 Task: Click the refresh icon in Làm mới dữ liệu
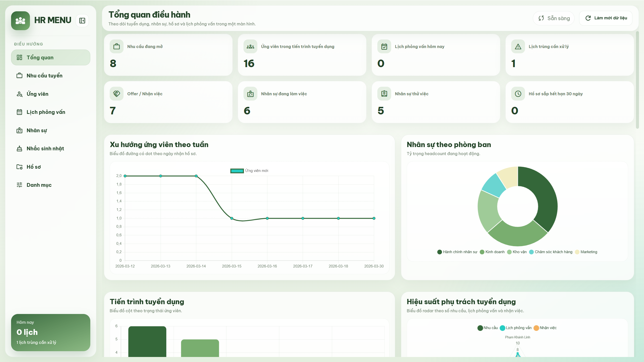click(x=587, y=18)
